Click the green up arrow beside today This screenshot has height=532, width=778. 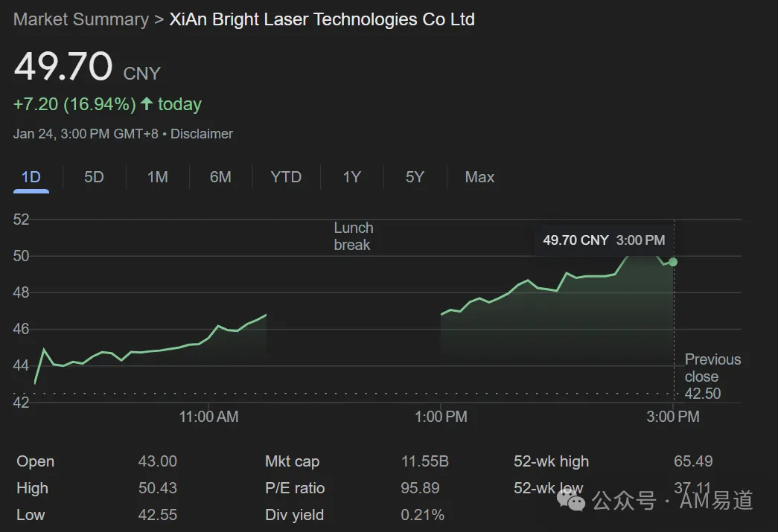tap(147, 103)
